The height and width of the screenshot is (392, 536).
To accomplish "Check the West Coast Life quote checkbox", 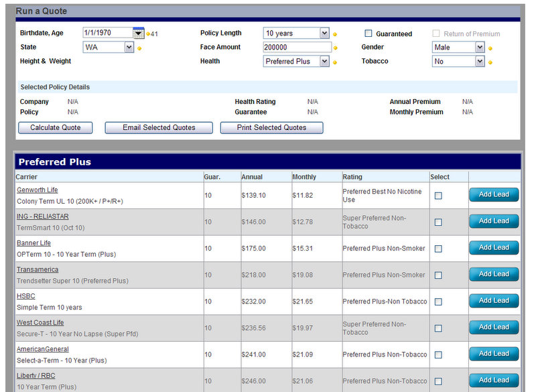I will [x=438, y=328].
